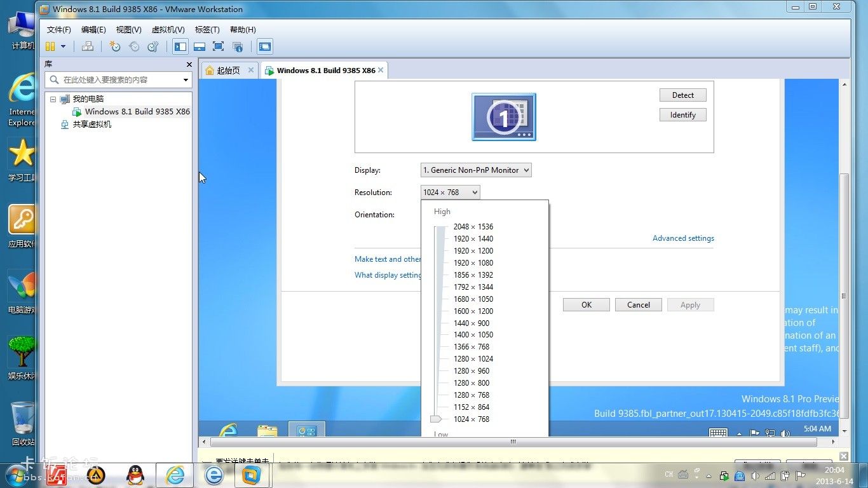
Task: Open QQ penguin in host taskbar
Action: 135,475
